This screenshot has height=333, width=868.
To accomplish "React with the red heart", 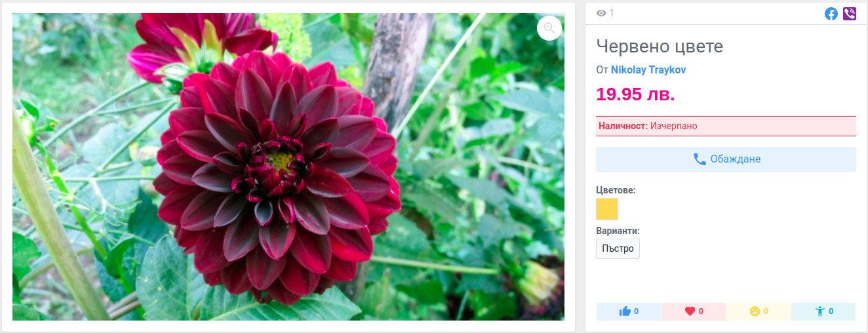I will [x=694, y=311].
